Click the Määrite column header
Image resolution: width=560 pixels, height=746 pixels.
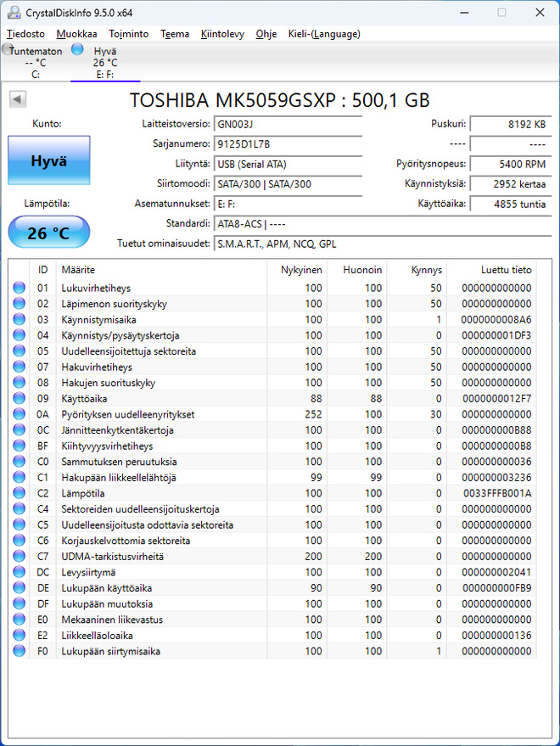pyautogui.click(x=161, y=270)
